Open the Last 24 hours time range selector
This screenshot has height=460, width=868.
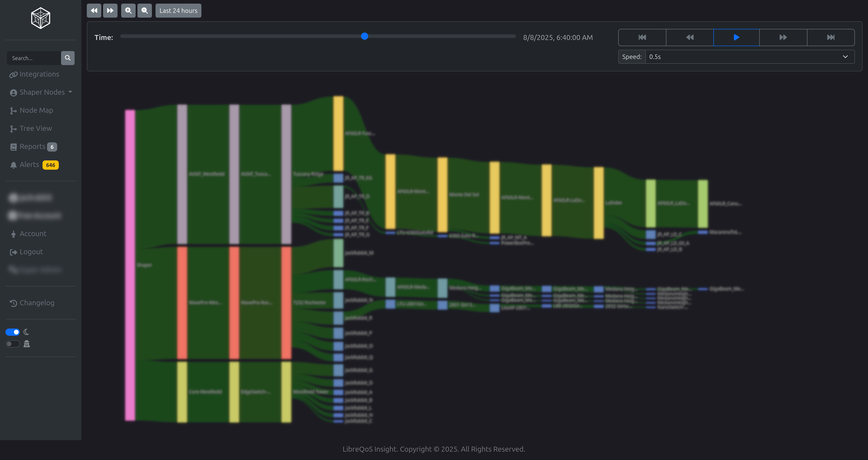178,10
